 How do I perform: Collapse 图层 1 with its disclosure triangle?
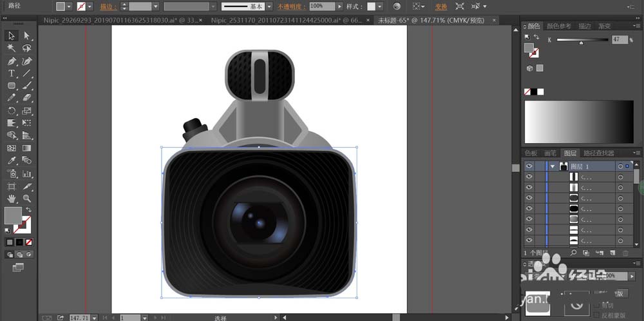pyautogui.click(x=553, y=166)
